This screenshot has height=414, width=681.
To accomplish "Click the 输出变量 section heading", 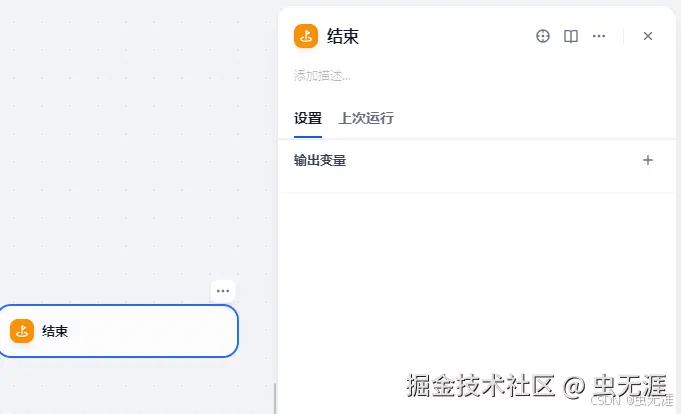I will 320,161.
